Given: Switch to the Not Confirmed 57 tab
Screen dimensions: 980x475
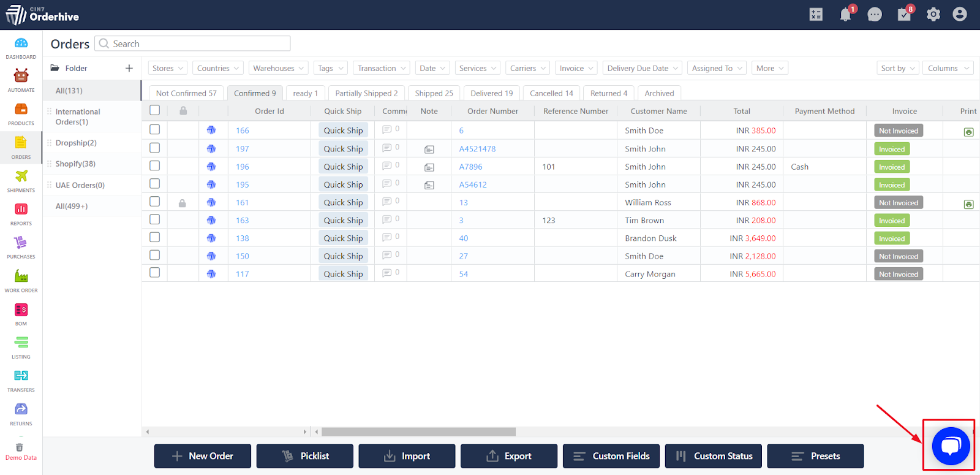Looking at the screenshot, I should pyautogui.click(x=186, y=93).
